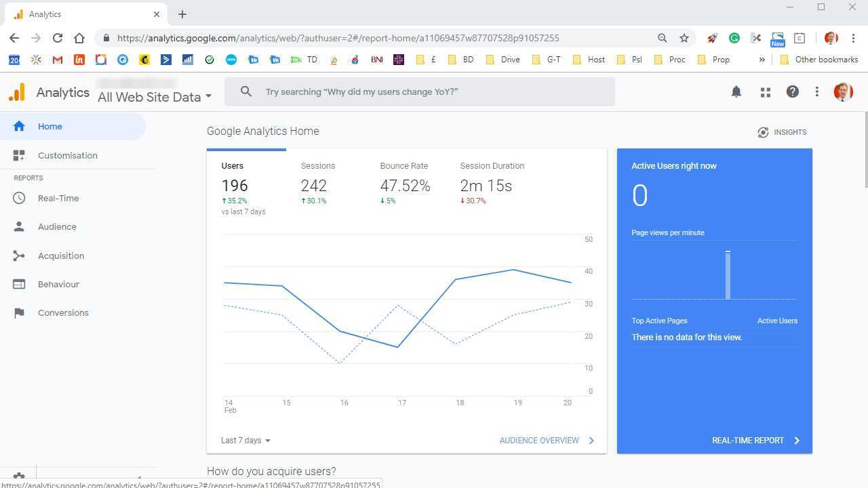Screen dimensions: 868x488
Task: Click the Behaviour report icon
Action: [x=19, y=284]
